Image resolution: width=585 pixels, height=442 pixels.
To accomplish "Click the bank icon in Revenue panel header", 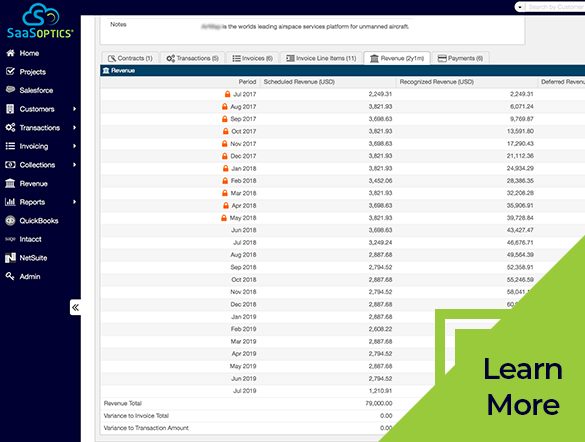I will pyautogui.click(x=106, y=70).
